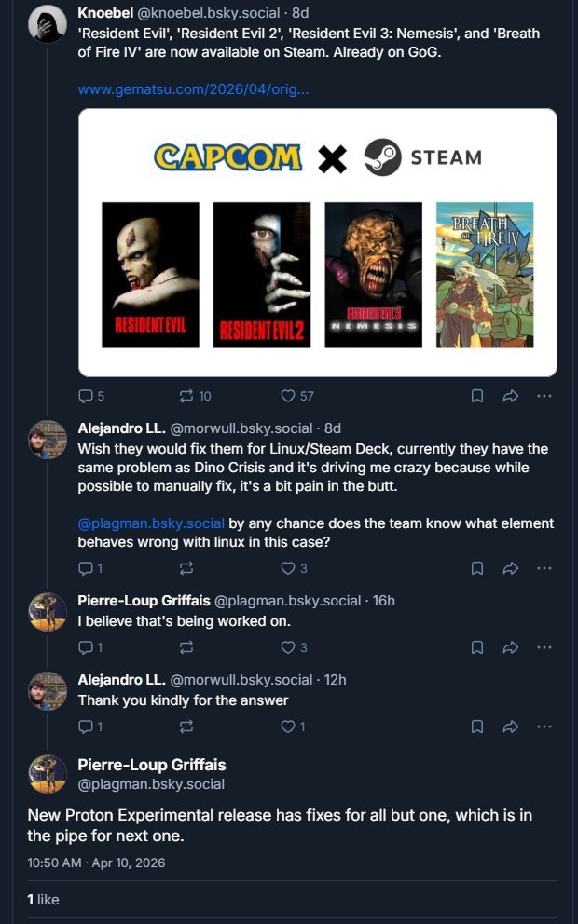Reply to Alejandro's Linux/Steam Deck post

click(x=87, y=567)
